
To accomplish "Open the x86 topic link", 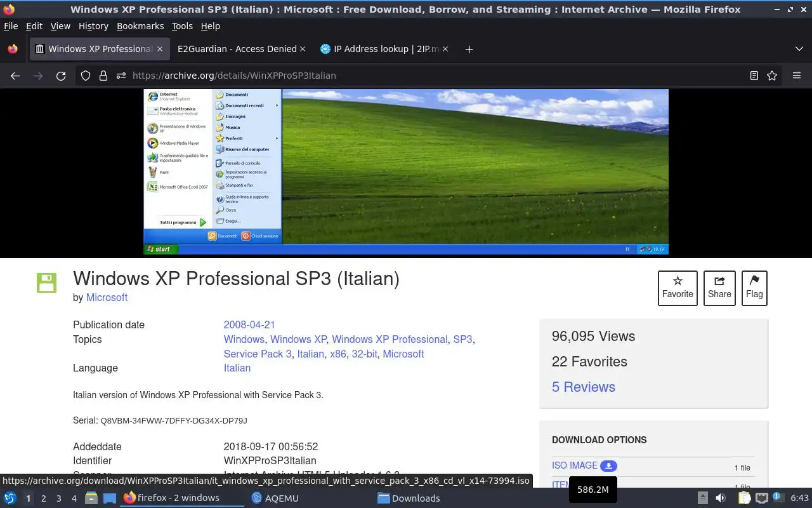I will point(338,354).
